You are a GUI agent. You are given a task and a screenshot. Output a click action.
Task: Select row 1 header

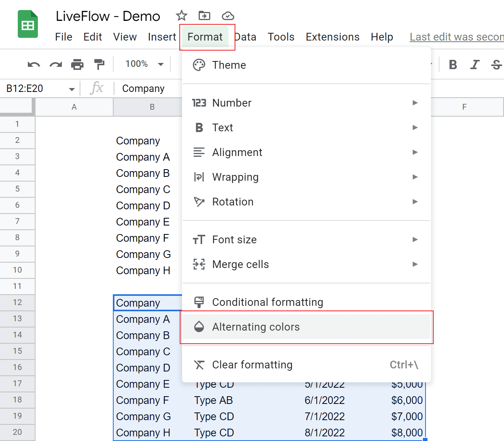pos(17,124)
